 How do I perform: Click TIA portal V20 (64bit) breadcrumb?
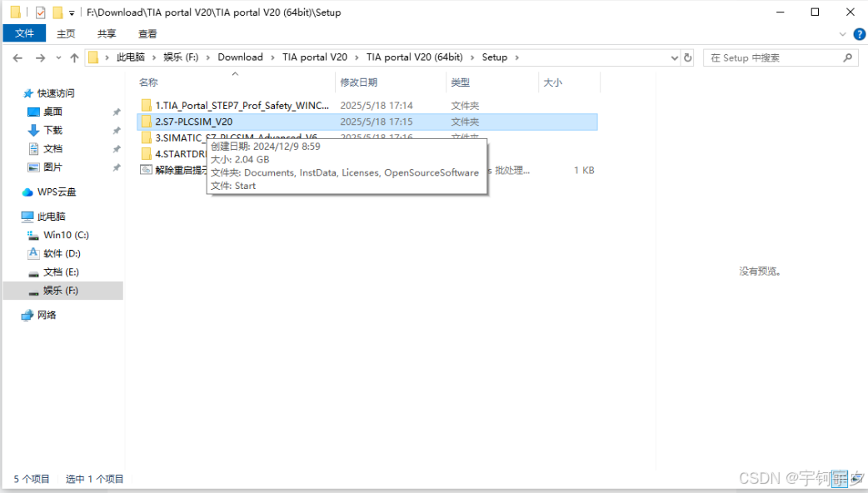pyautogui.click(x=415, y=57)
